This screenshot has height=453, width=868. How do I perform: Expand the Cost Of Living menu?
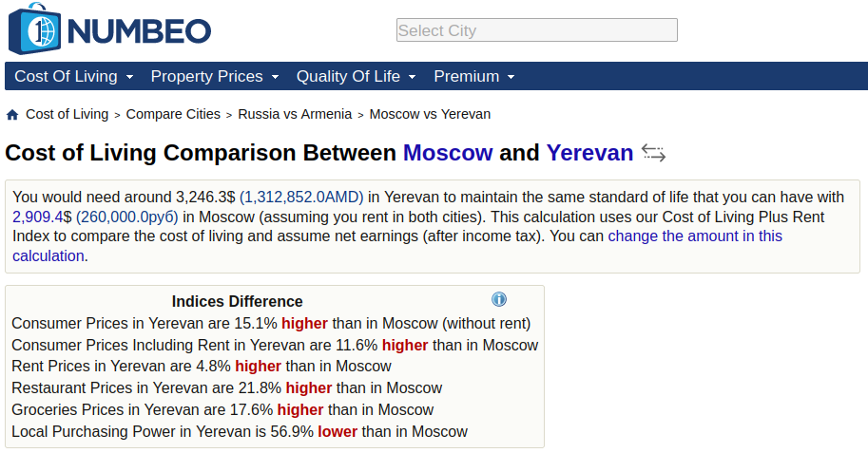click(x=74, y=76)
